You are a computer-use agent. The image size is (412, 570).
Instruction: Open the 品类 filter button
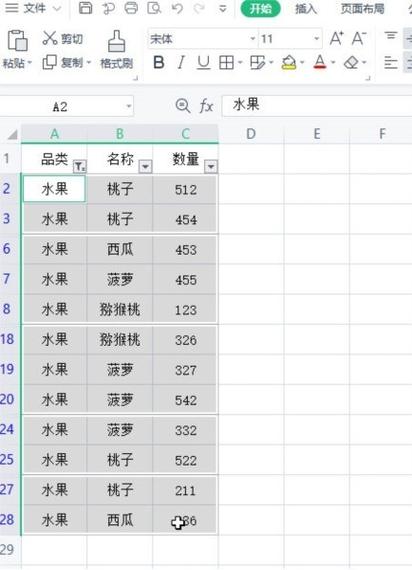pos(80,167)
